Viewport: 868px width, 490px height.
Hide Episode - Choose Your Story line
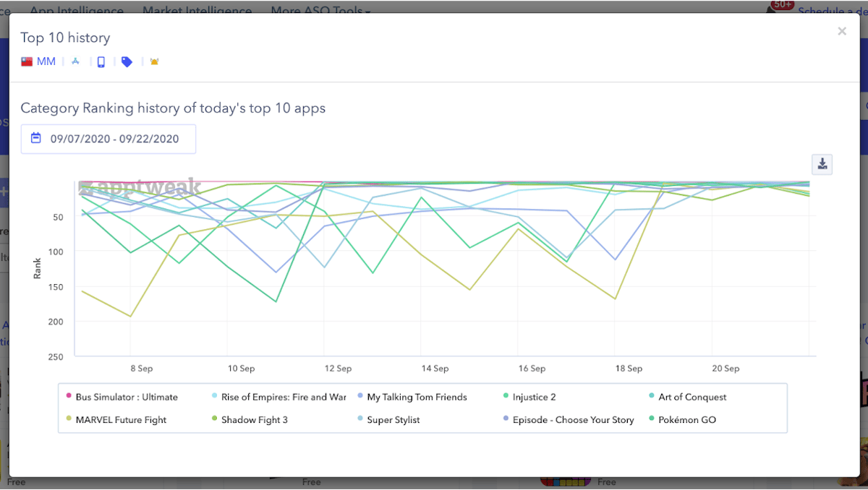[573, 419]
